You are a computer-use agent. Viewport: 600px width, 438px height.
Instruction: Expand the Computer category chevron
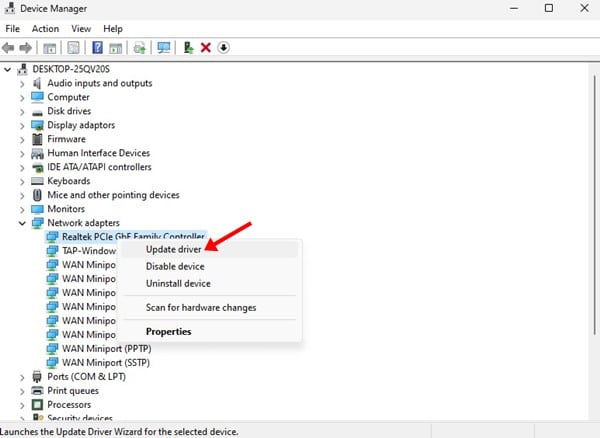click(x=22, y=98)
